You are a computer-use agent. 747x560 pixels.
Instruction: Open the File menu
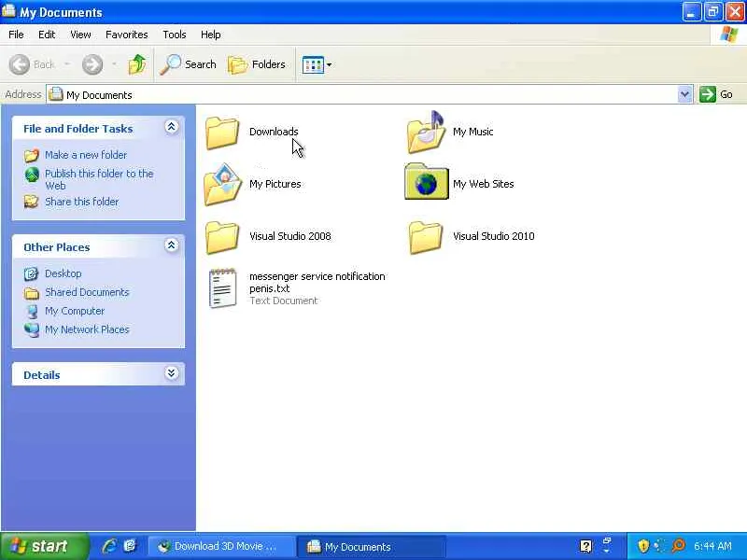[16, 35]
